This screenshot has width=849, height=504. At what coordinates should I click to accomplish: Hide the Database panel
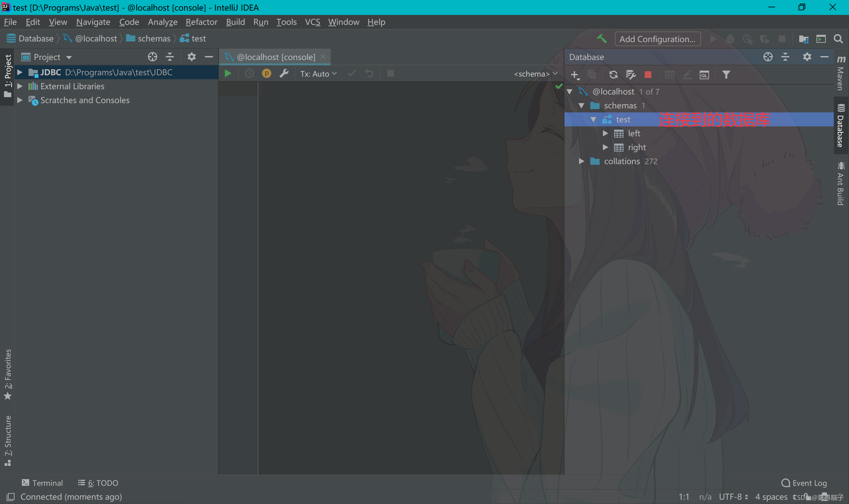(824, 57)
